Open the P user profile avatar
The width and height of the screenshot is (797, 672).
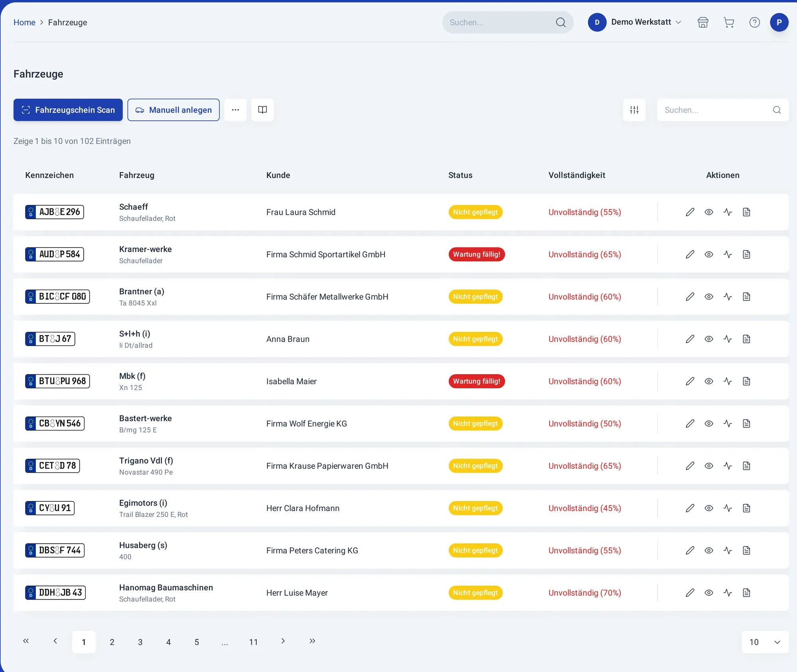coord(779,22)
